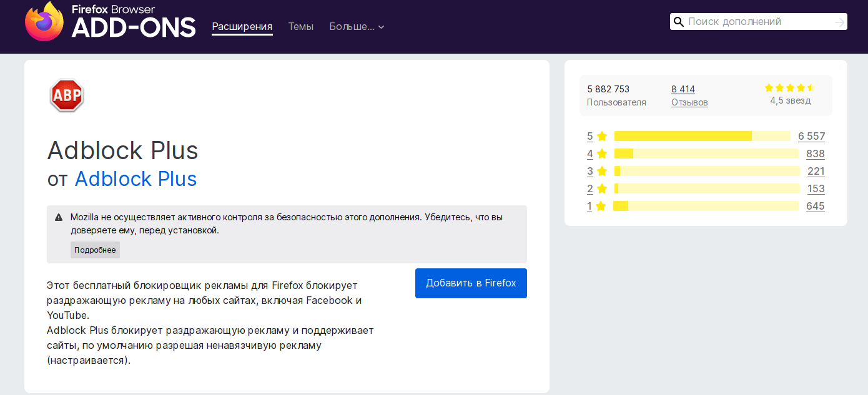The height and width of the screenshot is (395, 868).
Task: Click the Adblock Plus ABP stop-sign icon
Action: [x=67, y=95]
